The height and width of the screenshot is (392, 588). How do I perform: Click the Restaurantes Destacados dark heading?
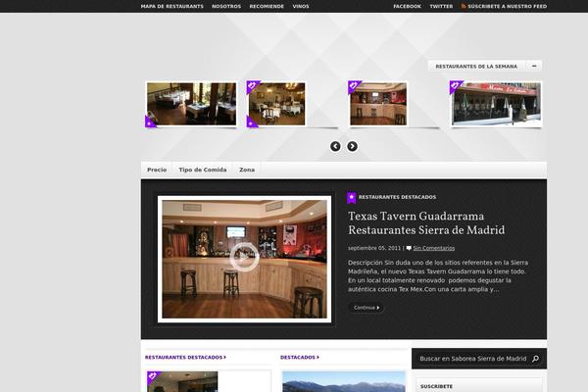tap(397, 197)
